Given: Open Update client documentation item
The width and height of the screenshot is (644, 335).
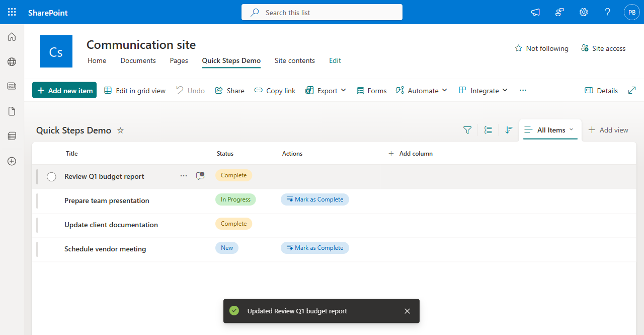Looking at the screenshot, I should click(x=111, y=225).
